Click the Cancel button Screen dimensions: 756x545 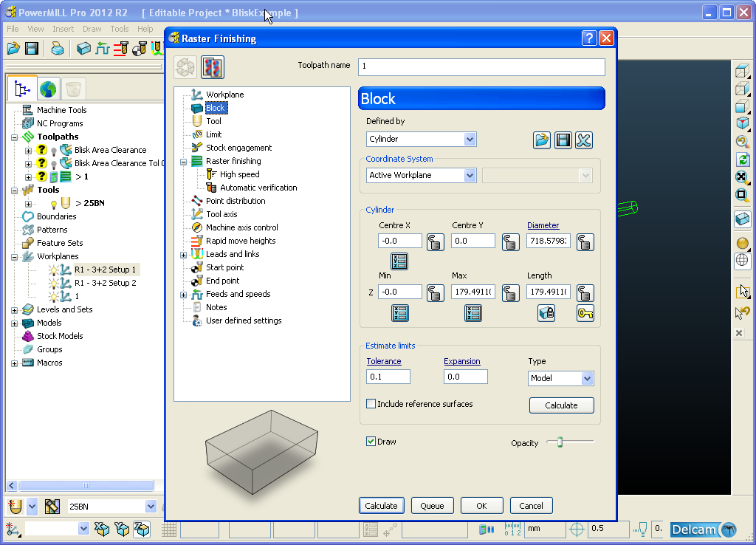(531, 505)
